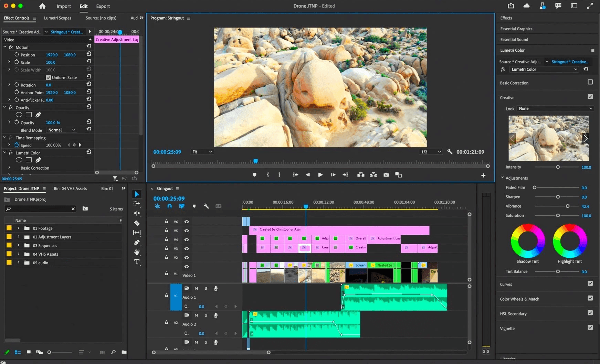This screenshot has width=600, height=364.
Task: Toggle timeline snapping magnet icon
Action: [169, 206]
